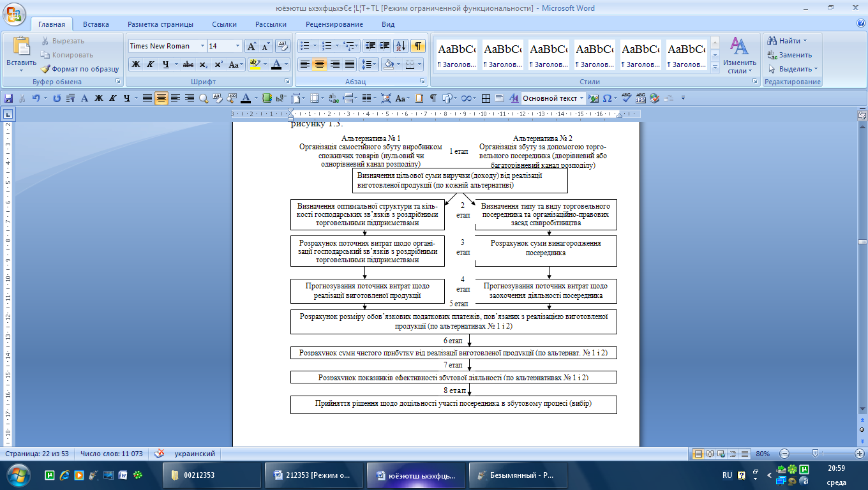Open the Times New Roman font name dropdown
This screenshot has height=490, width=868.
click(x=202, y=46)
